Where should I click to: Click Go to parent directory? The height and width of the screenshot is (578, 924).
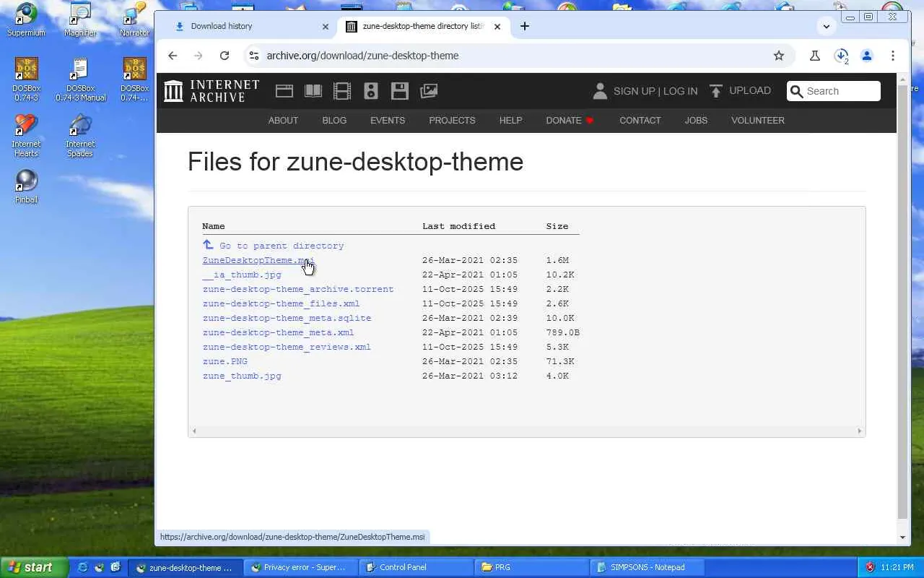coord(282,246)
